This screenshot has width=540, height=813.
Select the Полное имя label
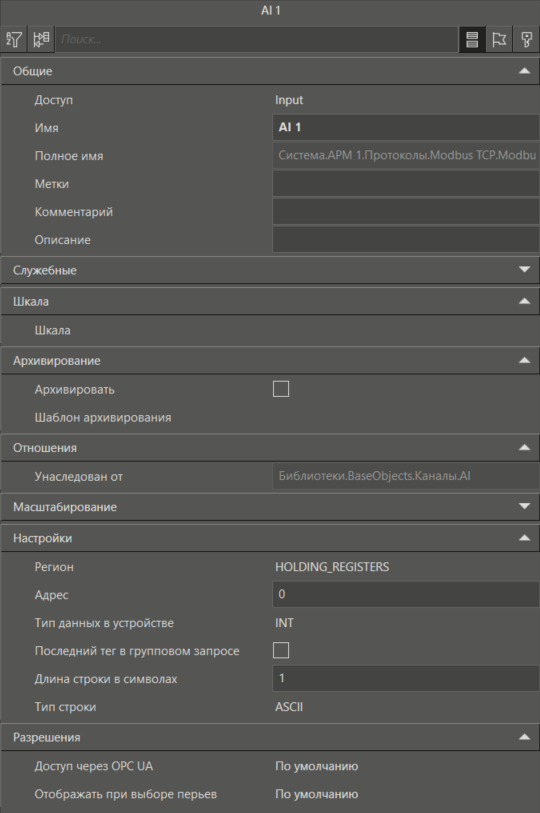pos(69,156)
